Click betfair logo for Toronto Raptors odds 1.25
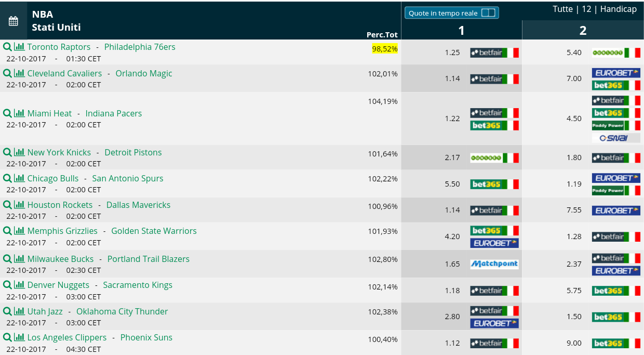Viewport: 644px width, 355px height. coord(494,52)
